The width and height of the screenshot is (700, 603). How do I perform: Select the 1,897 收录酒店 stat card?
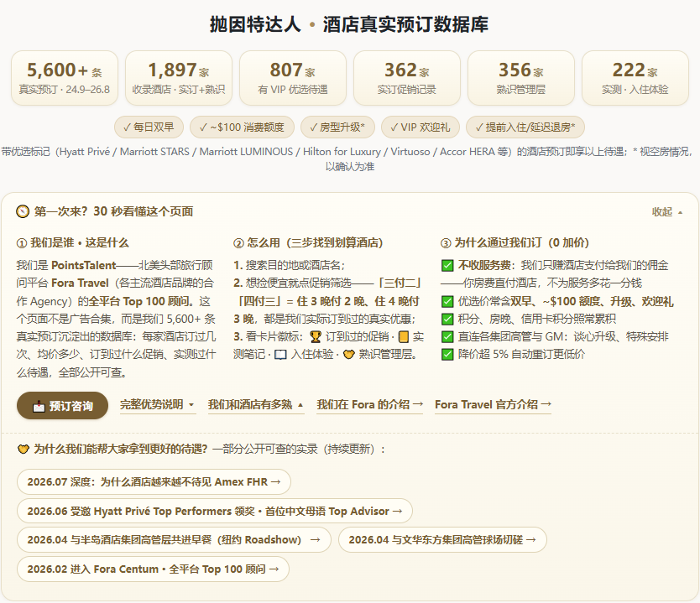pos(179,78)
